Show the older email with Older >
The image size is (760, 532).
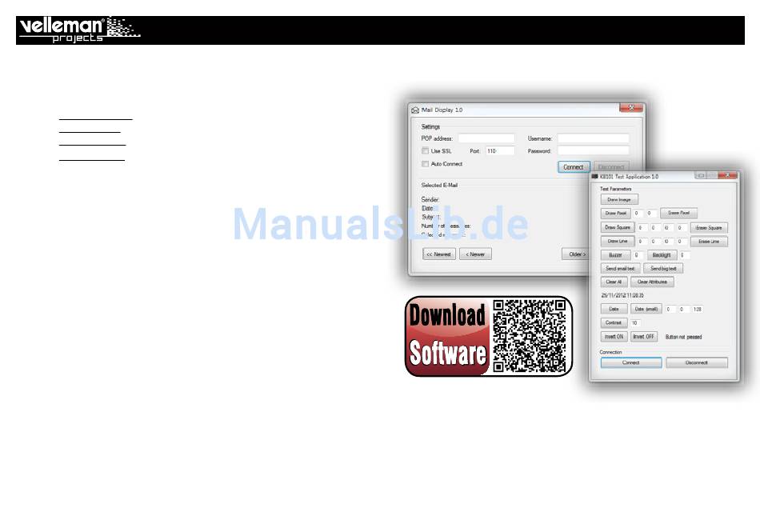tap(576, 254)
